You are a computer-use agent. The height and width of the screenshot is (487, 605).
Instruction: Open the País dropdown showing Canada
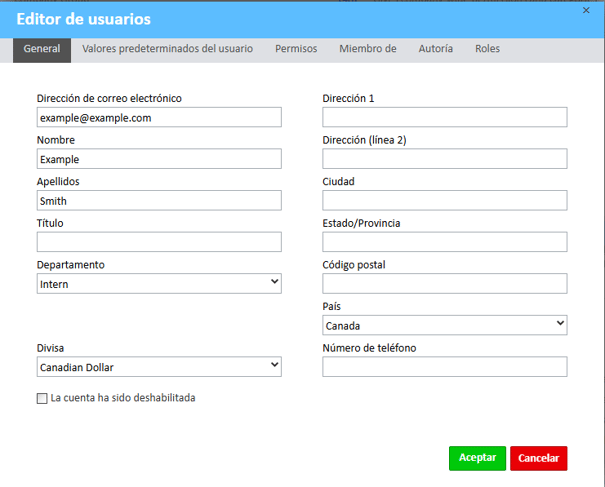pyautogui.click(x=444, y=325)
